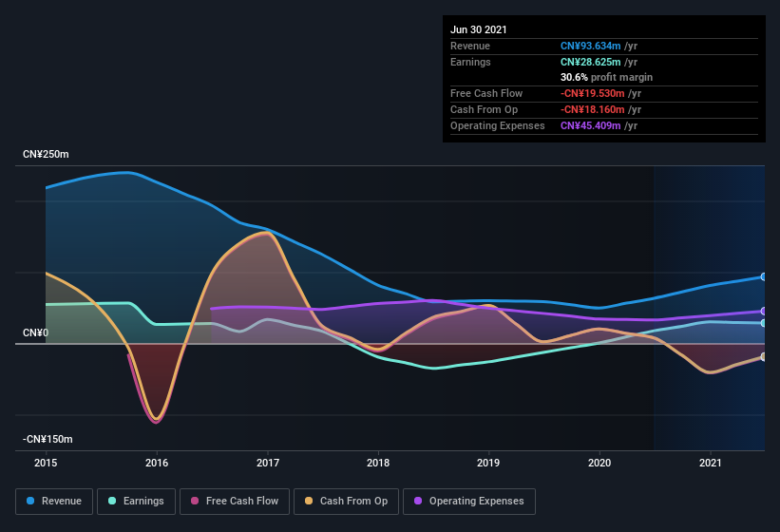The image size is (780, 532).
Task: Click the Earnings endpoint marker at 2021
Action: point(763,323)
